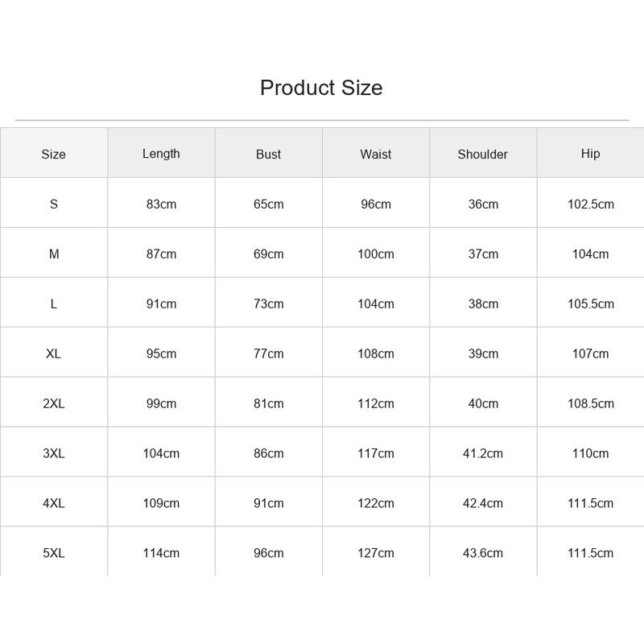The width and height of the screenshot is (644, 644).
Task: Click the 127cm waist cell
Action: (x=376, y=553)
